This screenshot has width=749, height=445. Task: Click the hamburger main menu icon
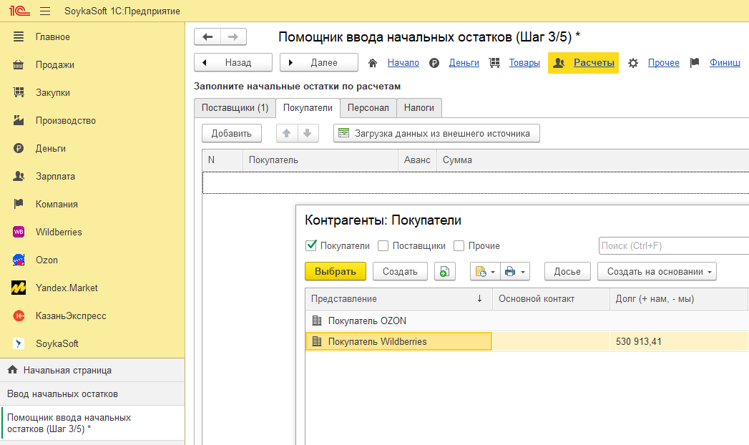[45, 11]
